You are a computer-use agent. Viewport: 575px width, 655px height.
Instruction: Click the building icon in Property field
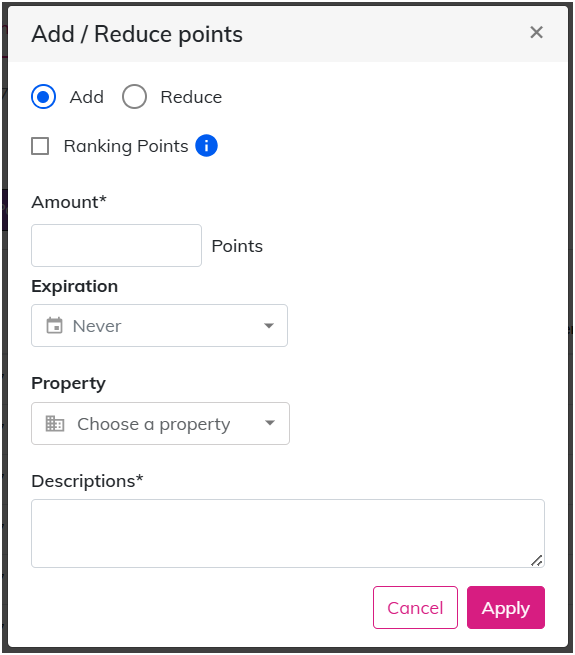coord(55,424)
